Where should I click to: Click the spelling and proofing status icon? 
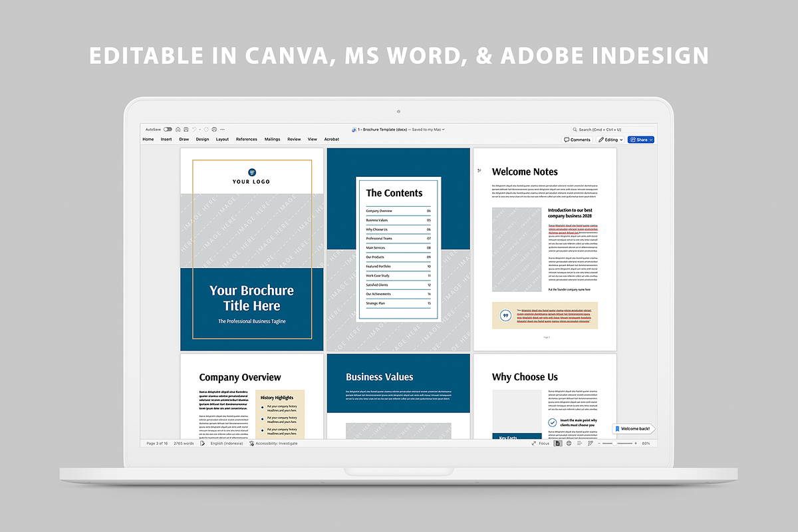point(203,443)
